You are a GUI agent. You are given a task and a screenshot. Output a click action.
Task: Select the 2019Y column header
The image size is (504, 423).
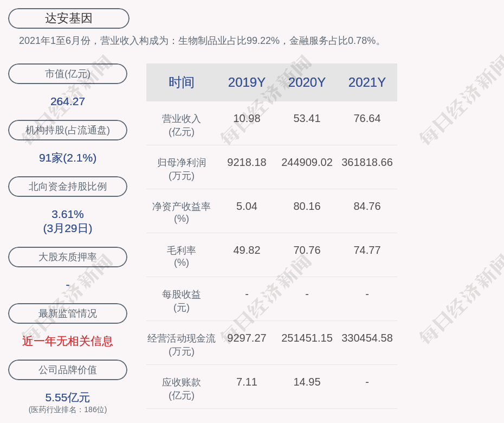(247, 82)
